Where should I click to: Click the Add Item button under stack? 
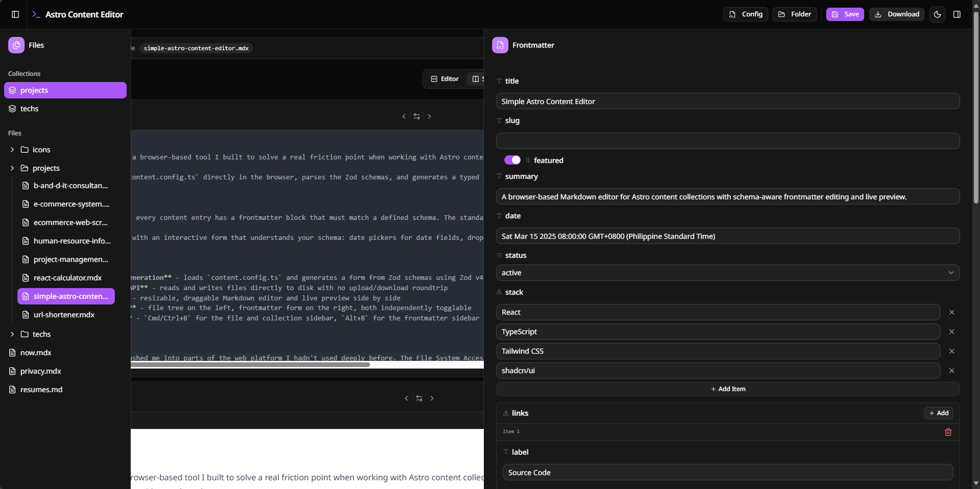[x=727, y=389]
